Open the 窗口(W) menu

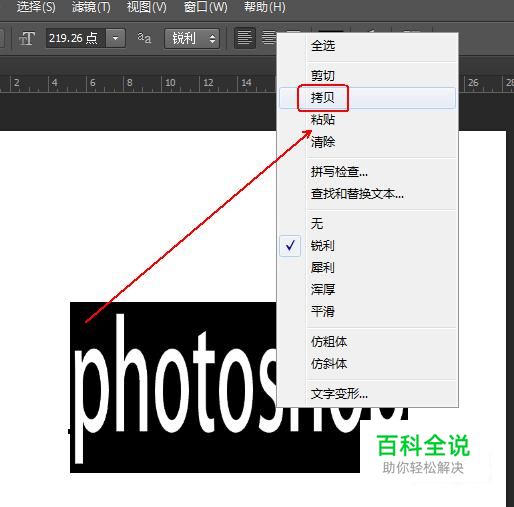coord(205,7)
